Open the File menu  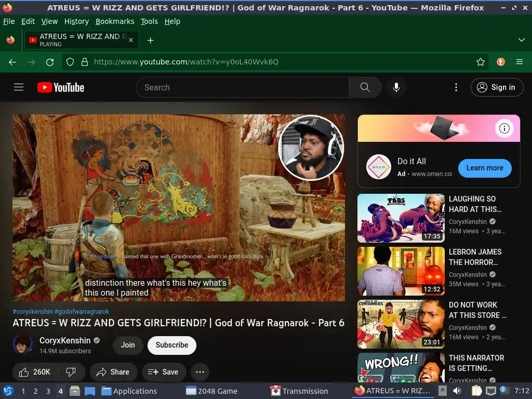[9, 21]
